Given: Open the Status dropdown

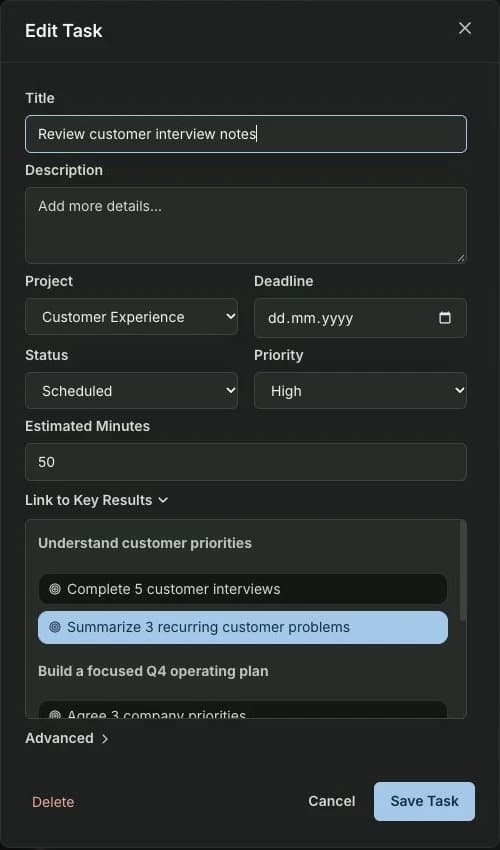Looking at the screenshot, I should (131, 390).
